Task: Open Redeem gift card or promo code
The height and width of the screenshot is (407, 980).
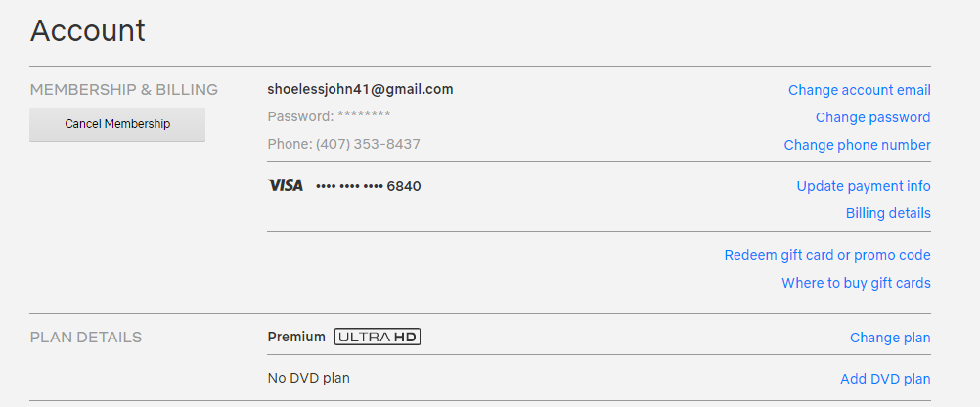Action: [x=827, y=255]
